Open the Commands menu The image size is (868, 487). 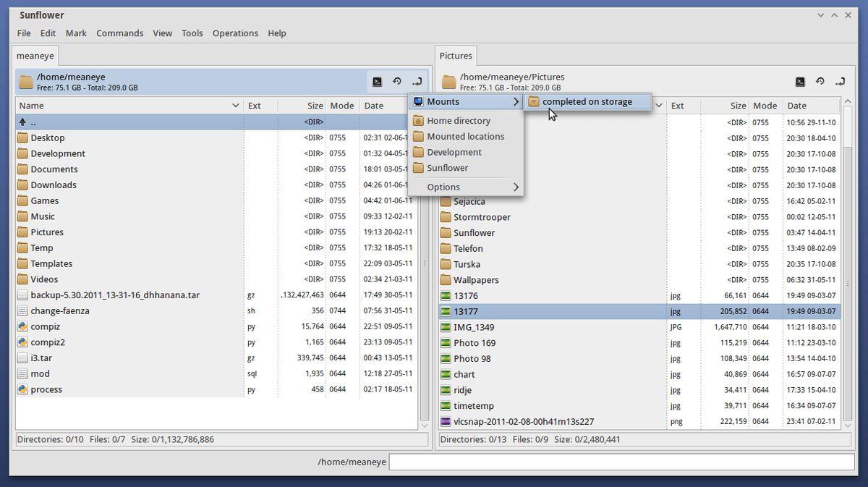(119, 33)
